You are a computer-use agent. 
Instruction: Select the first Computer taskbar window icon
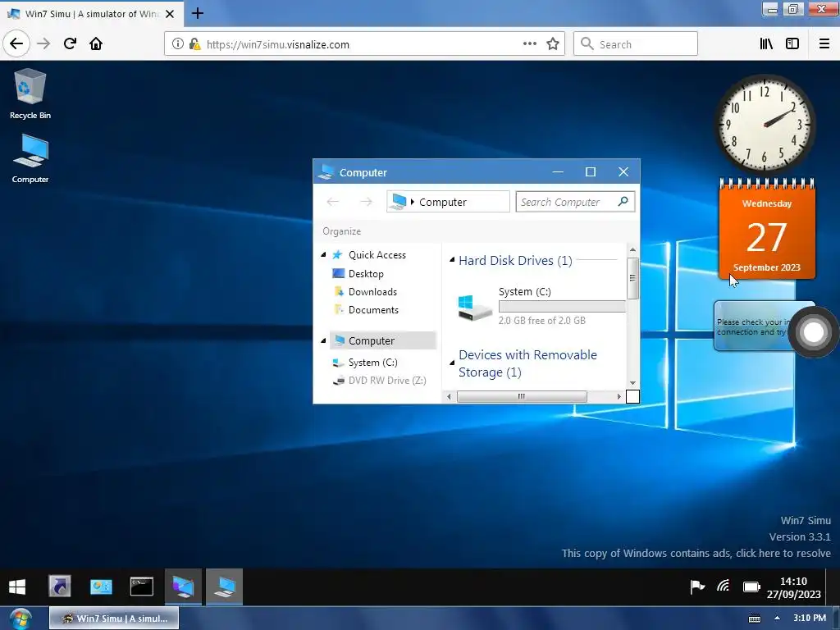click(183, 587)
